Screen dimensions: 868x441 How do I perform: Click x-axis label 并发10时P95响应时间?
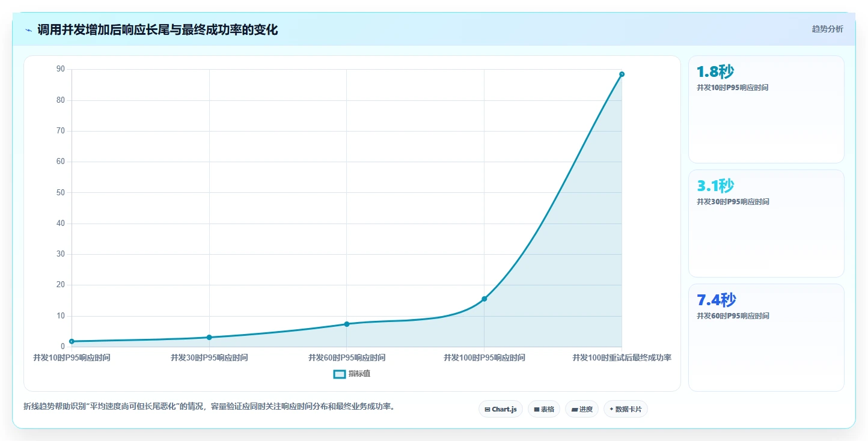click(x=72, y=357)
